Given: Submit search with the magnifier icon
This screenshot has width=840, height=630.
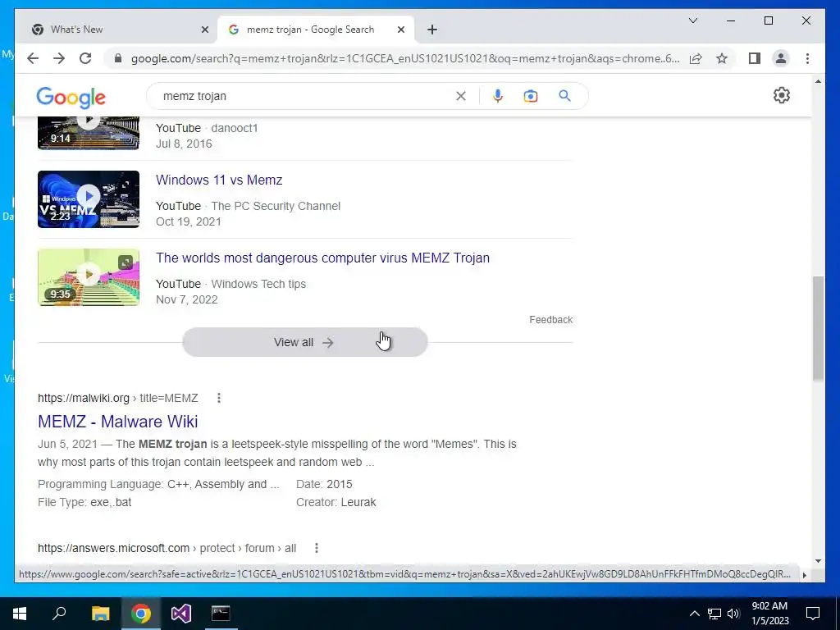Looking at the screenshot, I should pyautogui.click(x=564, y=96).
